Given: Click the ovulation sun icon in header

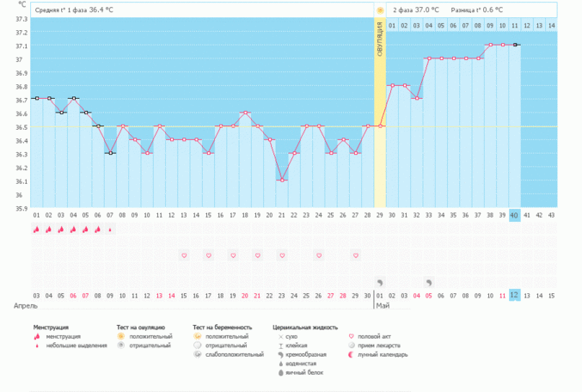Looking at the screenshot, I should 380,10.
